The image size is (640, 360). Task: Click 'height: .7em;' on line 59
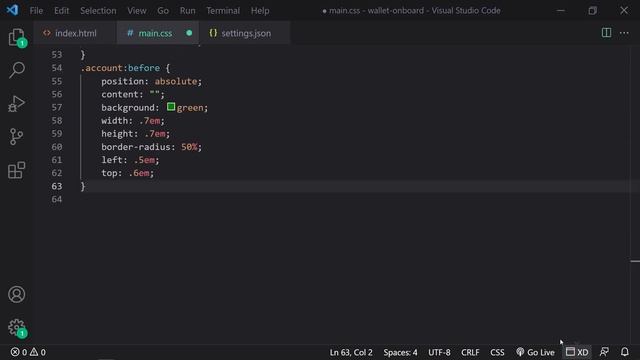[x=136, y=133]
